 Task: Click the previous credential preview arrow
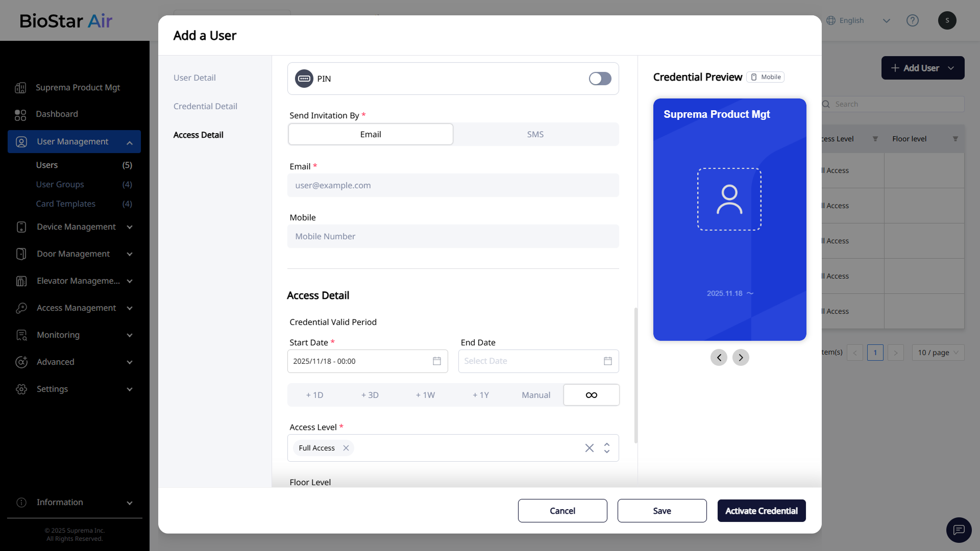click(719, 358)
